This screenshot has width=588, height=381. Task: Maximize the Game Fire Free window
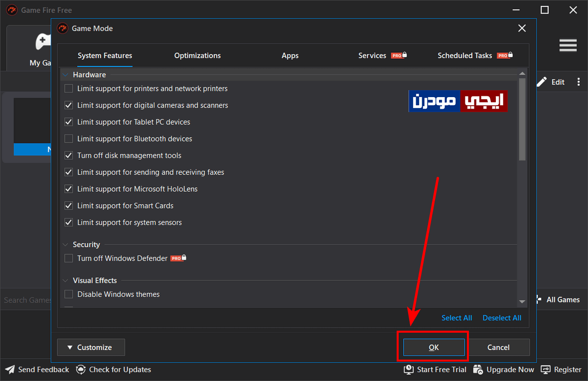point(545,10)
